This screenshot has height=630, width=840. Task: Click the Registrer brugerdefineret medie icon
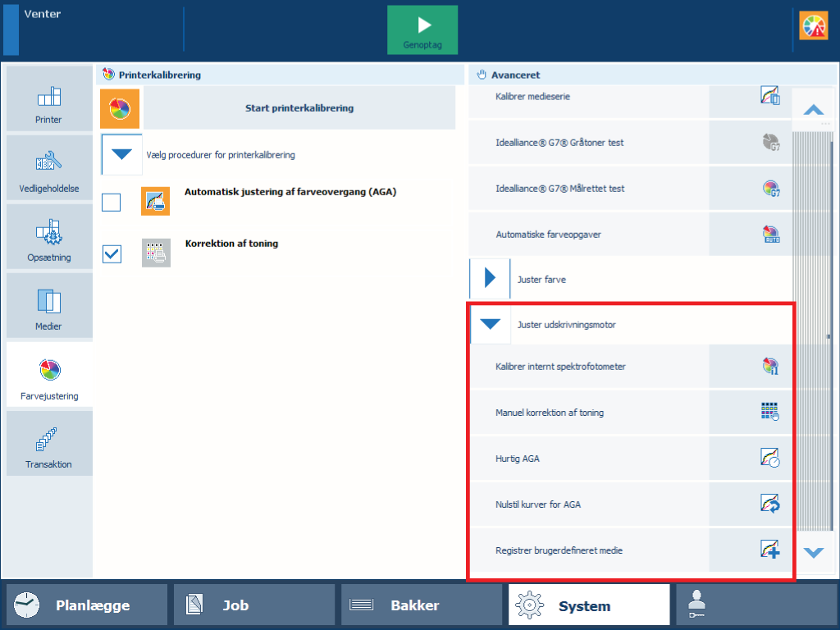click(x=769, y=550)
